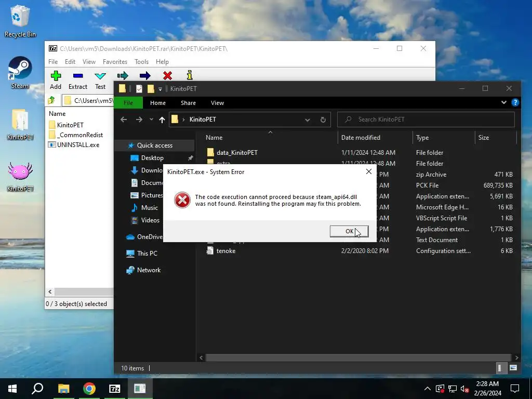Screen dimensions: 532x399
Task: Open Chrome from the taskbar
Action: tap(89, 389)
